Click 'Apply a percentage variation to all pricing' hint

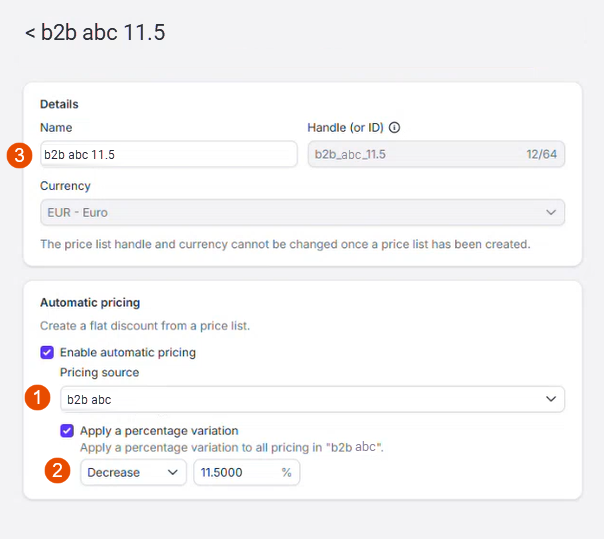click(x=232, y=448)
